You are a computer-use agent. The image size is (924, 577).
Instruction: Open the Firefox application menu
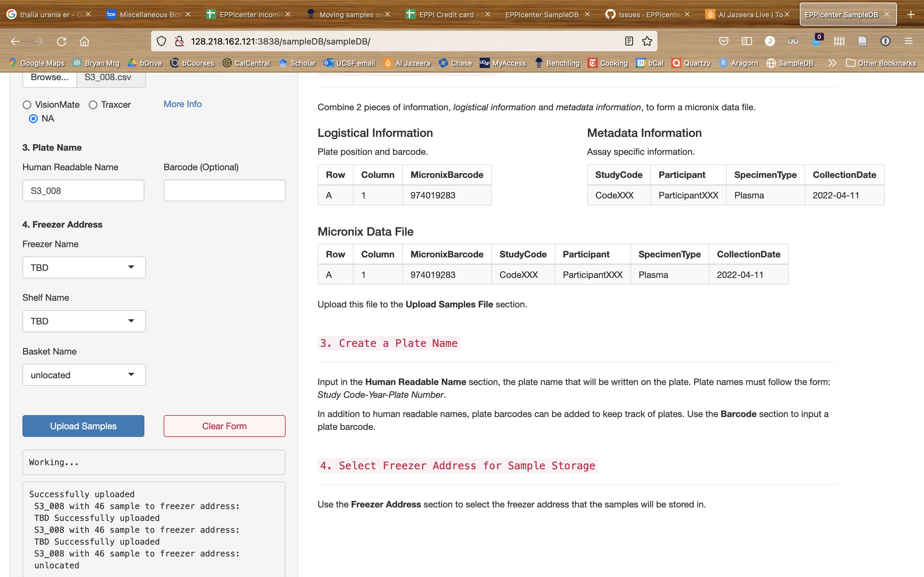pyautogui.click(x=909, y=41)
